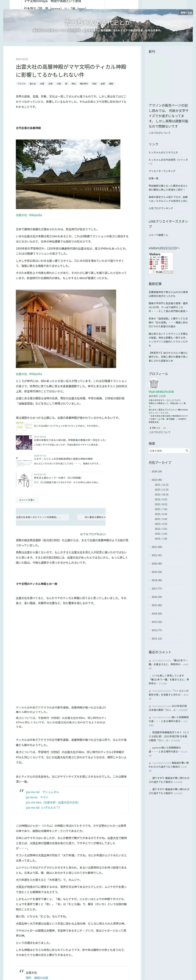Expand the 2016 (54) archive
The image size is (196, 980).
(x=156, y=597)
